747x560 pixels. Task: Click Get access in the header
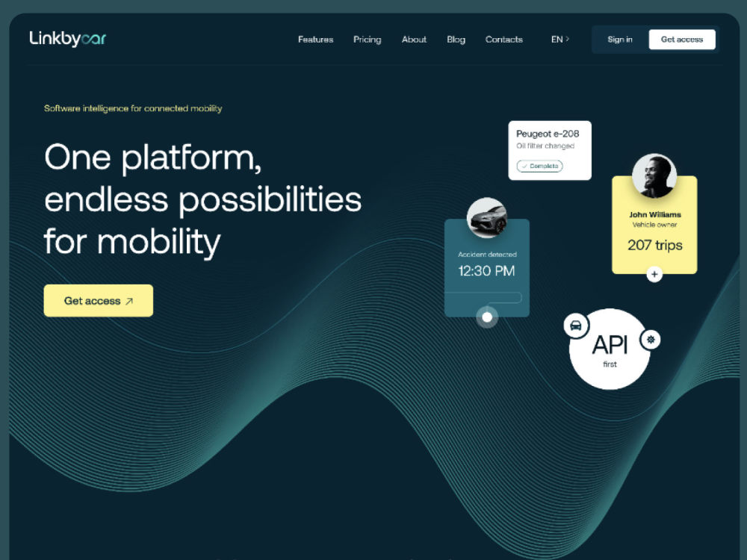(682, 40)
